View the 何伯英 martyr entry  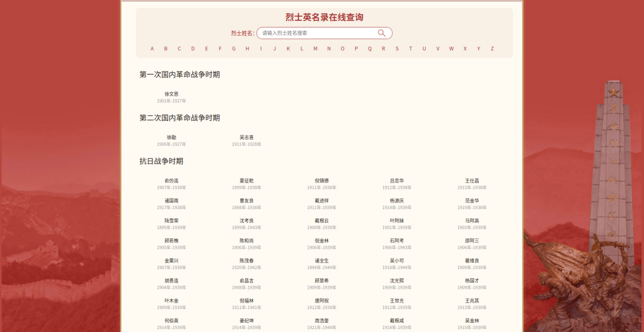pyautogui.click(x=171, y=320)
